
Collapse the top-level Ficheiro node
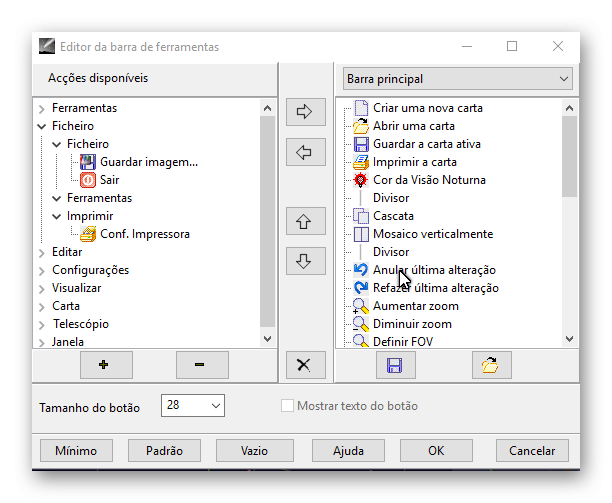click(x=42, y=126)
